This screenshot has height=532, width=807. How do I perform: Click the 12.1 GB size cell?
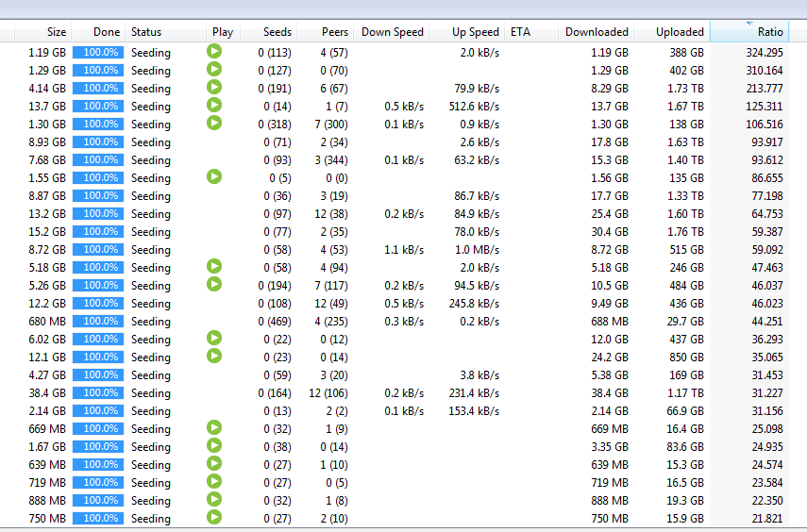[x=47, y=357]
